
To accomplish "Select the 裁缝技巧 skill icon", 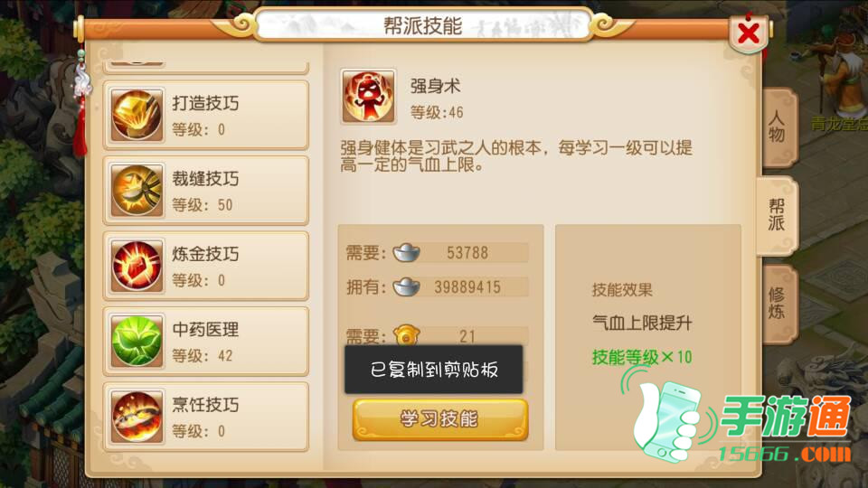I will 137,191.
